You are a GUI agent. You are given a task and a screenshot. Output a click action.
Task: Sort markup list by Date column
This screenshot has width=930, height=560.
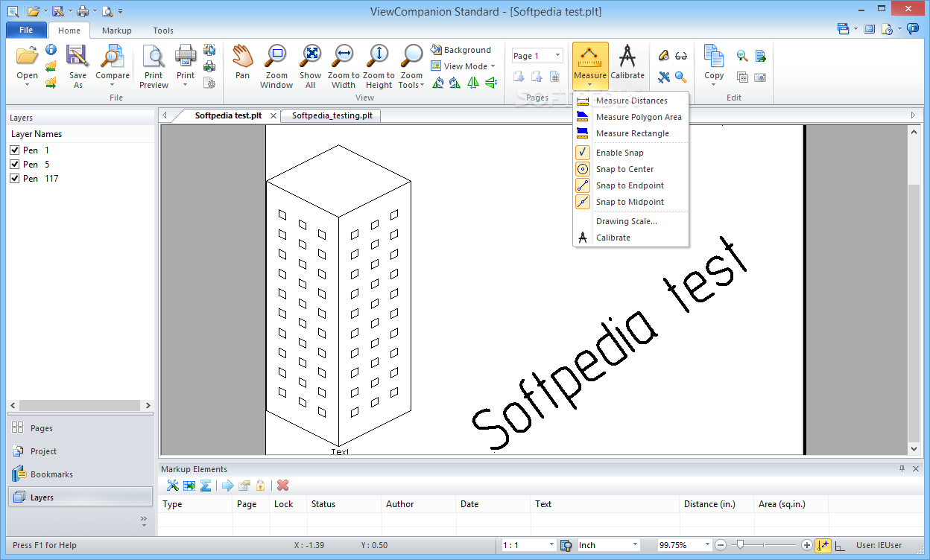click(493, 504)
